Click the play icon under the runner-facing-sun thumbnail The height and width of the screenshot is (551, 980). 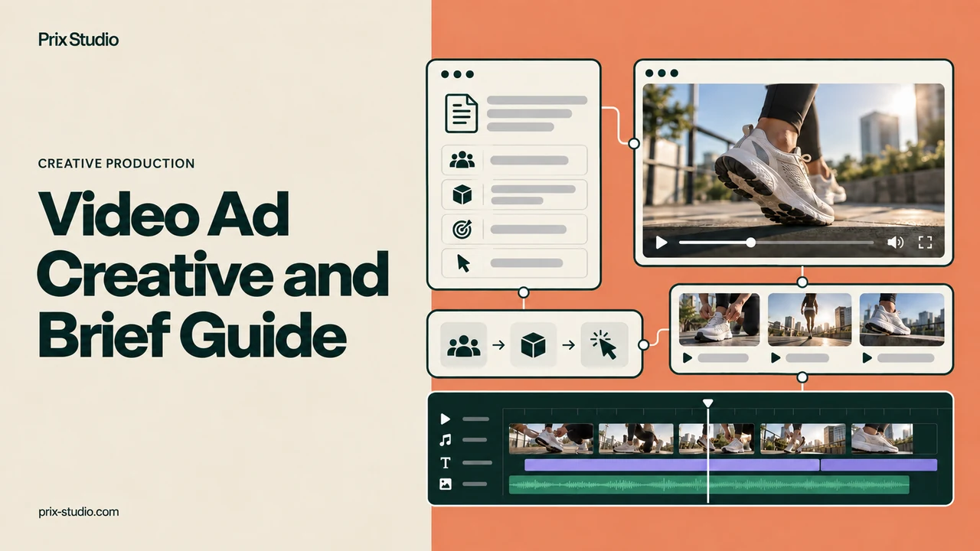pyautogui.click(x=776, y=357)
